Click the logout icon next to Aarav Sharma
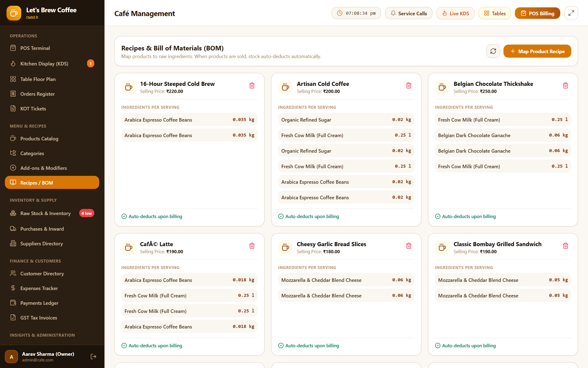The height and width of the screenshot is (368, 588). pyautogui.click(x=93, y=357)
